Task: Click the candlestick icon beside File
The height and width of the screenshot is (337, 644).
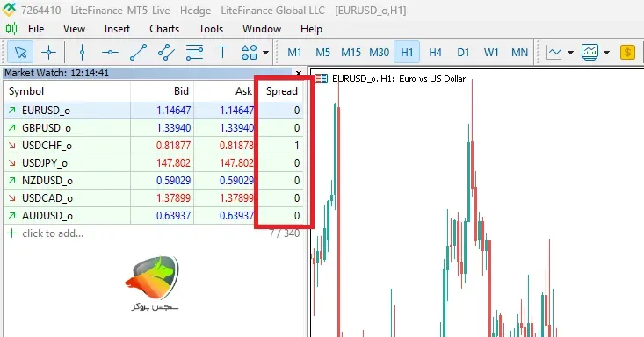Action: [x=11, y=29]
